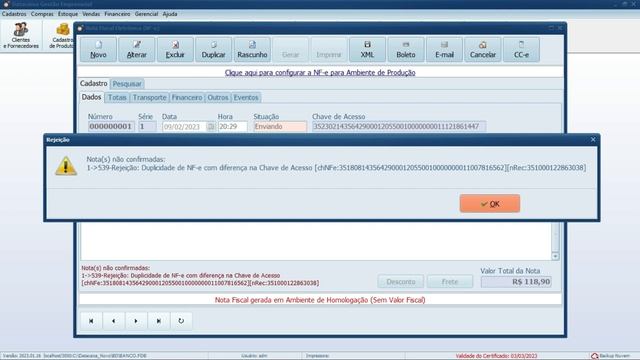Click the CC-e toolbar button
Viewport: 640px width, 360px height.
coord(521,50)
